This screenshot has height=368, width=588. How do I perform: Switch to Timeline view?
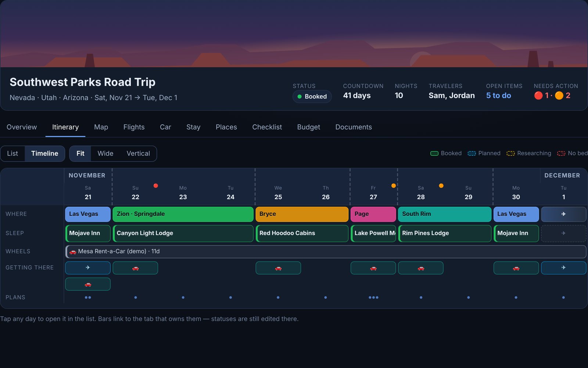pyautogui.click(x=44, y=153)
